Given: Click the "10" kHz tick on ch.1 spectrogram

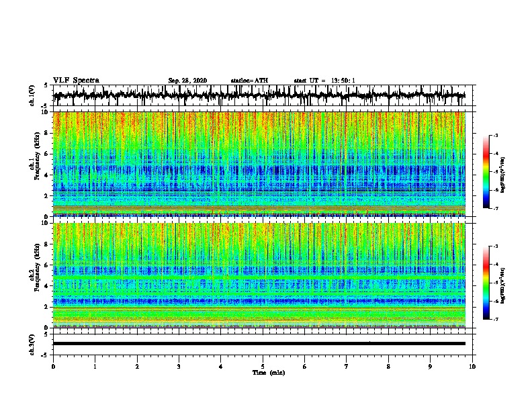Looking at the screenshot, I should click(x=46, y=112).
